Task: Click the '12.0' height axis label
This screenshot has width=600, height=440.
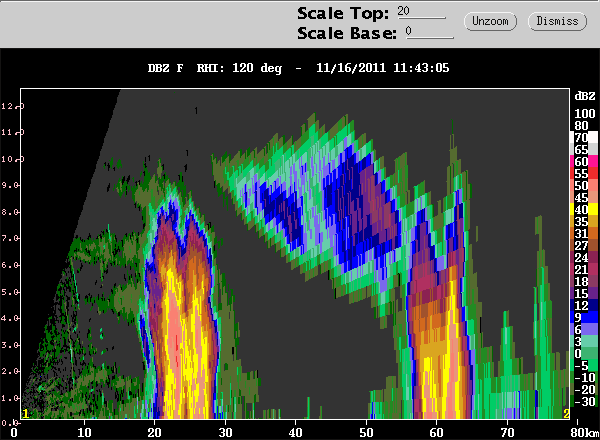Action: pos(12,106)
